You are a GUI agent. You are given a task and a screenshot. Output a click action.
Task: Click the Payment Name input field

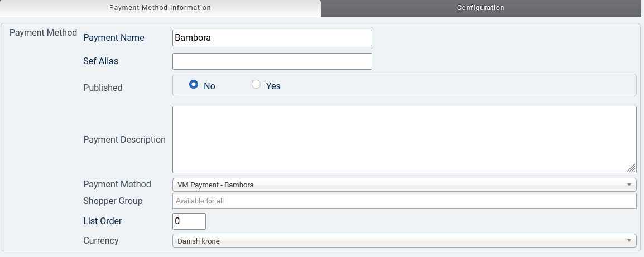pyautogui.click(x=272, y=38)
